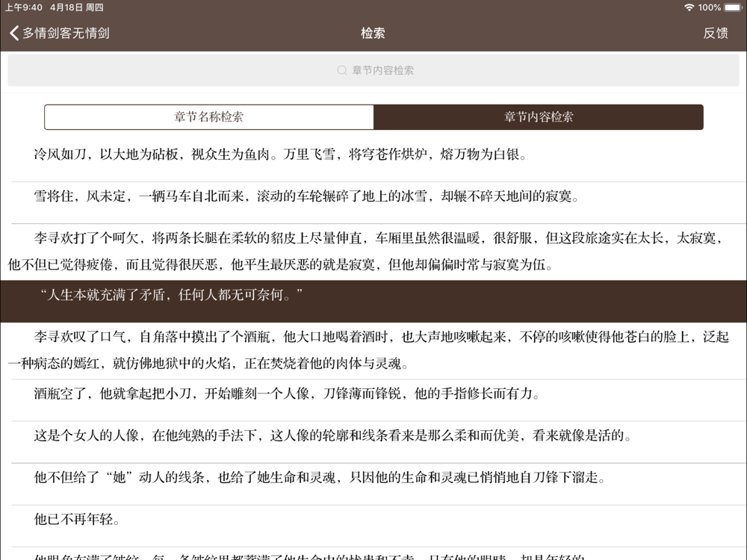Select highlighted line 人生本就充满了矛盾
The width and height of the screenshot is (747, 560).
coord(373,301)
